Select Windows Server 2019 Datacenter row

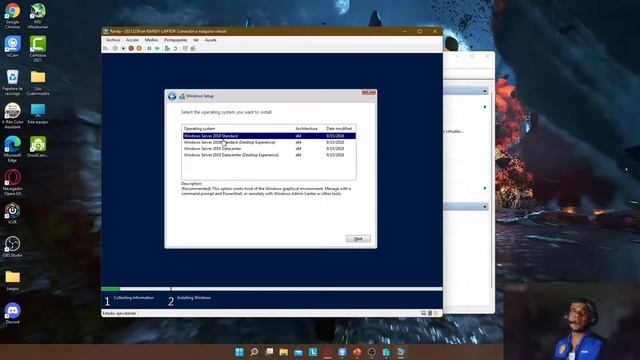click(x=269, y=149)
